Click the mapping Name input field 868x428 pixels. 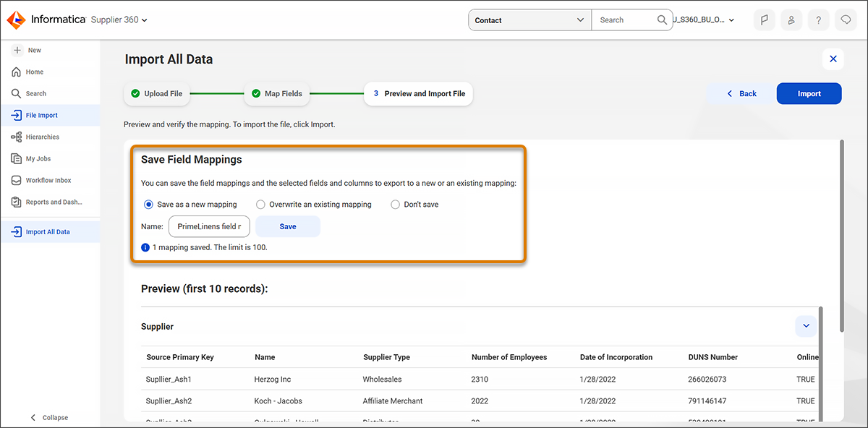click(x=209, y=226)
